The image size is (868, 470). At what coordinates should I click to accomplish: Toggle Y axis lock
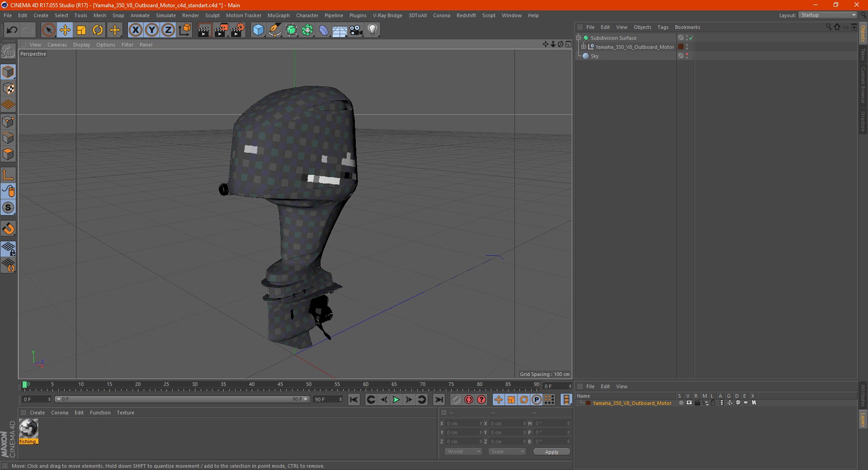click(152, 30)
